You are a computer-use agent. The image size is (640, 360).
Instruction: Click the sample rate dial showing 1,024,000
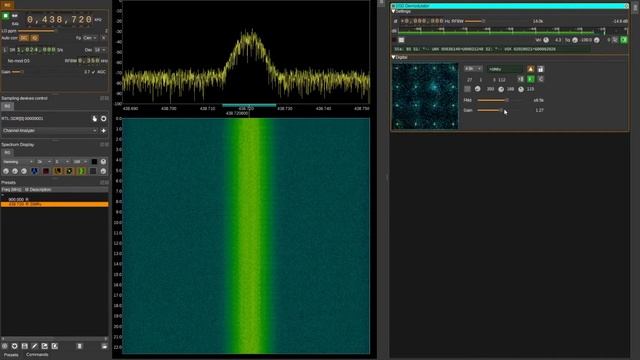click(x=36, y=50)
